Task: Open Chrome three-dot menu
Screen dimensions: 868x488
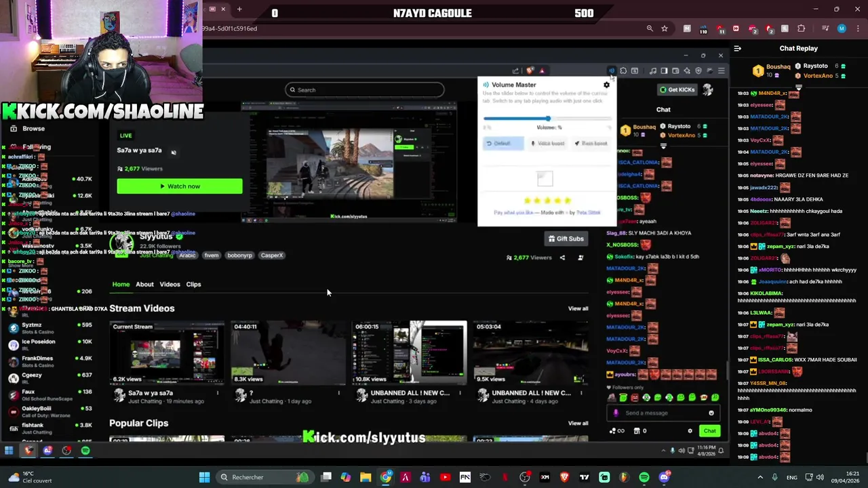Action: tap(856, 28)
